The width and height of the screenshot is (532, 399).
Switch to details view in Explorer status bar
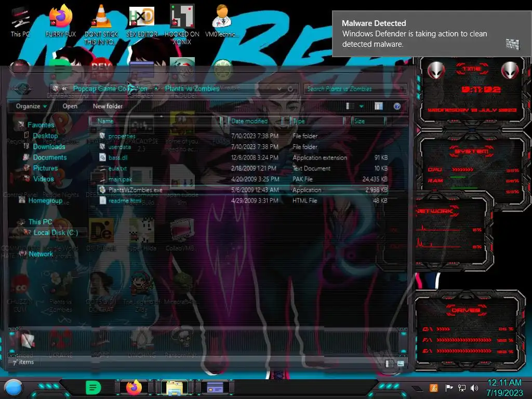tap(389, 363)
